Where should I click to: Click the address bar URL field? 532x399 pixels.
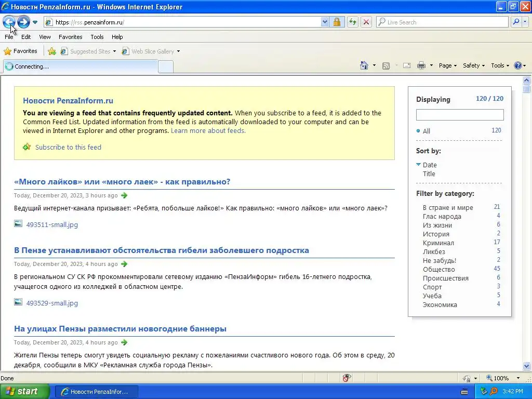[x=182, y=22]
